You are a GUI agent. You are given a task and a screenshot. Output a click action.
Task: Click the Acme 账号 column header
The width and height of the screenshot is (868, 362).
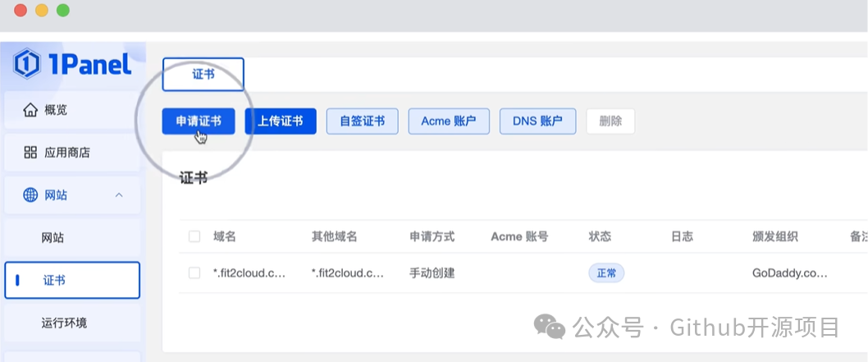click(x=519, y=237)
